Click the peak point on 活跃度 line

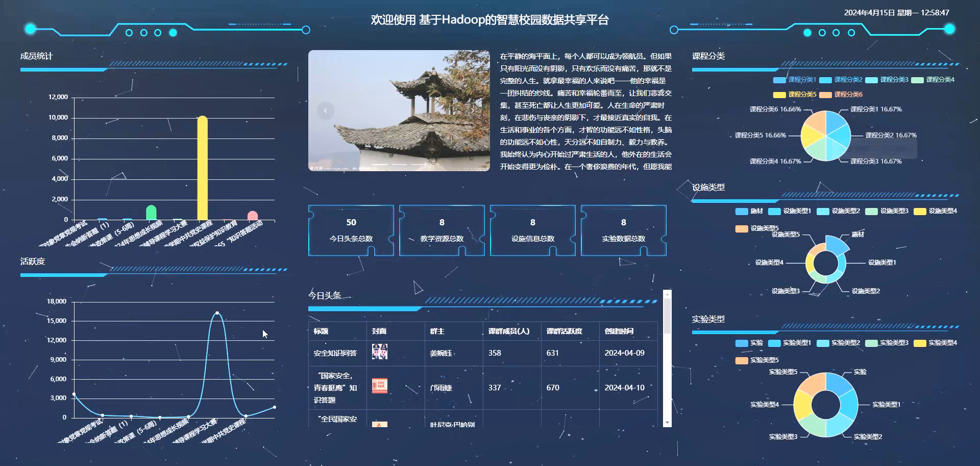tap(217, 313)
